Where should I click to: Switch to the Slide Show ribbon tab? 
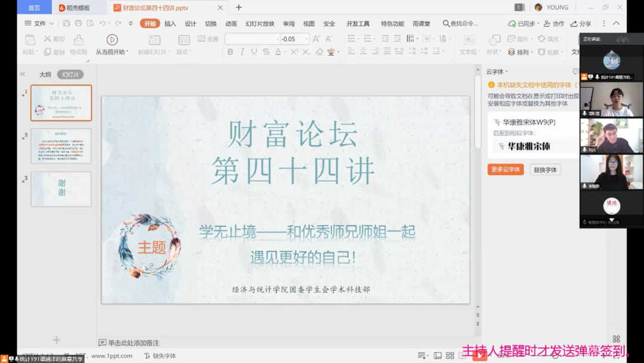[259, 24]
